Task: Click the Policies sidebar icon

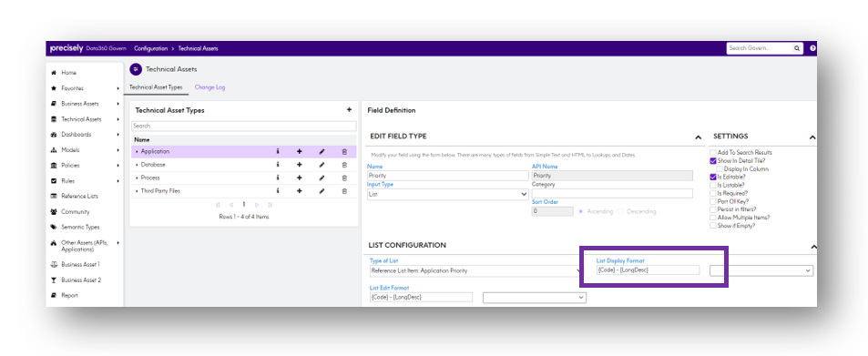Action: click(x=54, y=166)
